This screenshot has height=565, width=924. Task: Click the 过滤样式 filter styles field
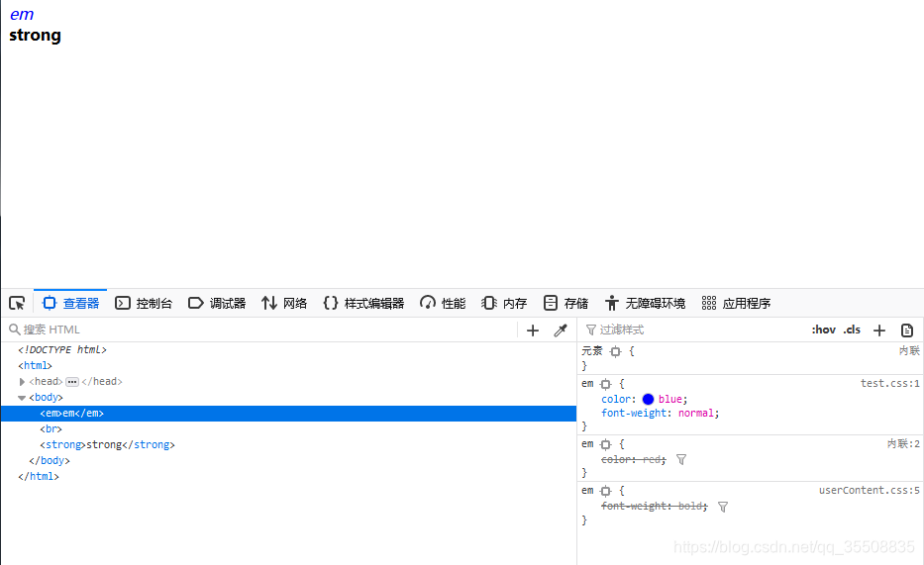point(692,330)
